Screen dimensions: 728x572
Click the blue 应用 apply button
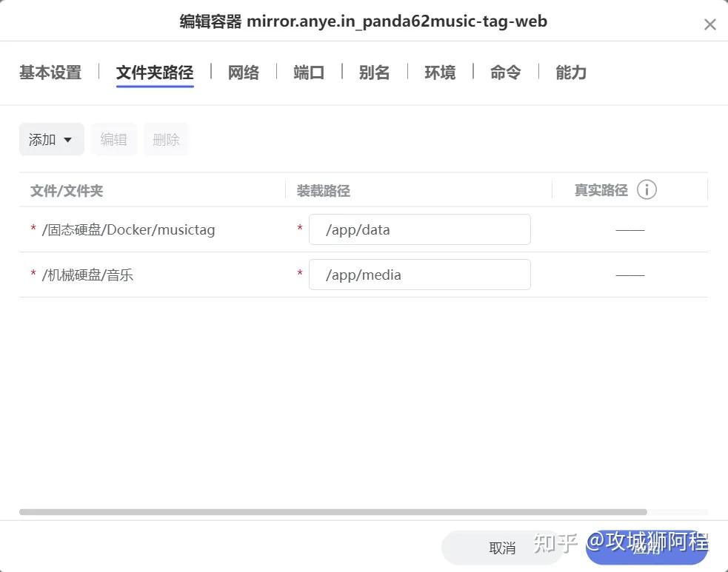646,548
